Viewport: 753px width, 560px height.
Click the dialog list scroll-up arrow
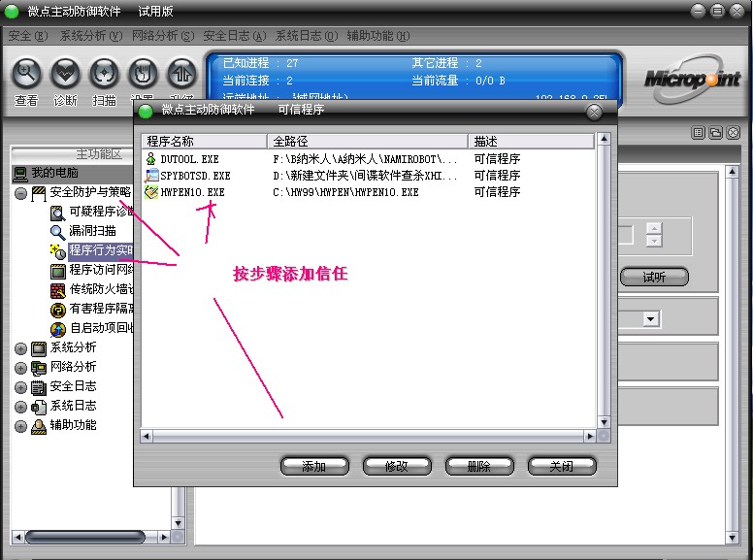[x=605, y=140]
